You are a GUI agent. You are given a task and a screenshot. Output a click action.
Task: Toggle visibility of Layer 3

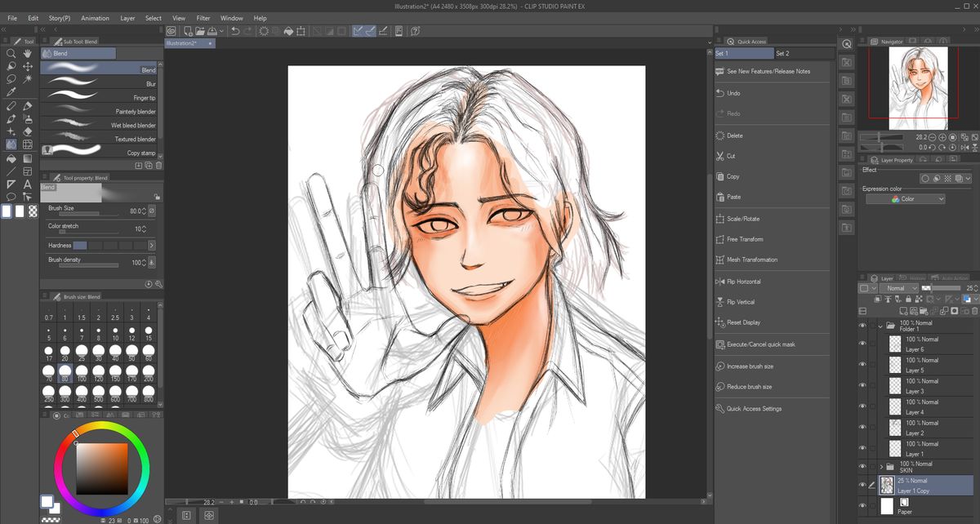(x=862, y=386)
